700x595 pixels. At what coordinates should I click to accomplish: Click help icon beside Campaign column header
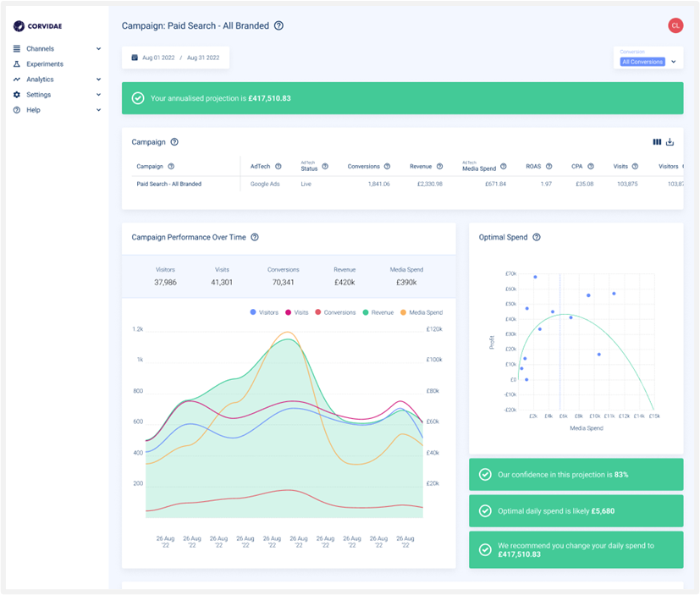pos(171,167)
